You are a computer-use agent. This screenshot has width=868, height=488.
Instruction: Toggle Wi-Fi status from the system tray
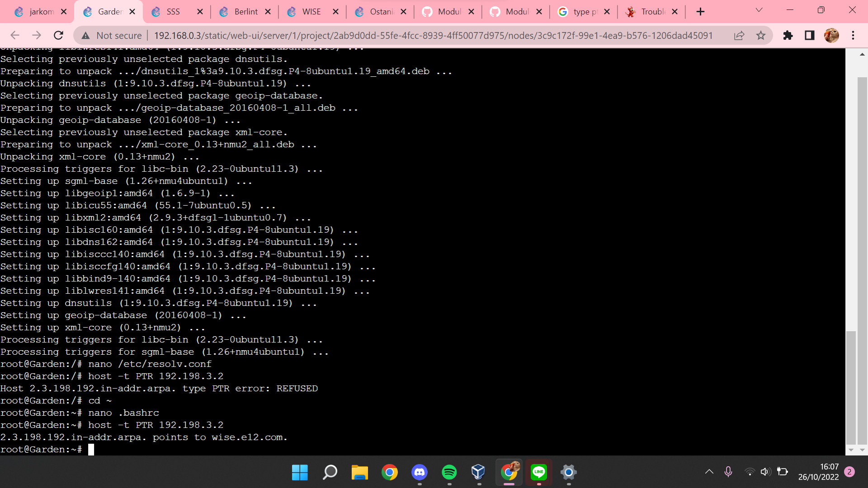click(x=750, y=472)
